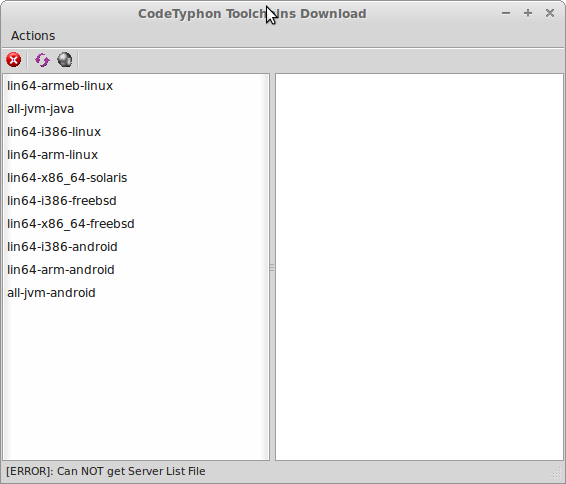Click inside the empty right output pane
Screen dimensions: 566x484
click(419, 267)
